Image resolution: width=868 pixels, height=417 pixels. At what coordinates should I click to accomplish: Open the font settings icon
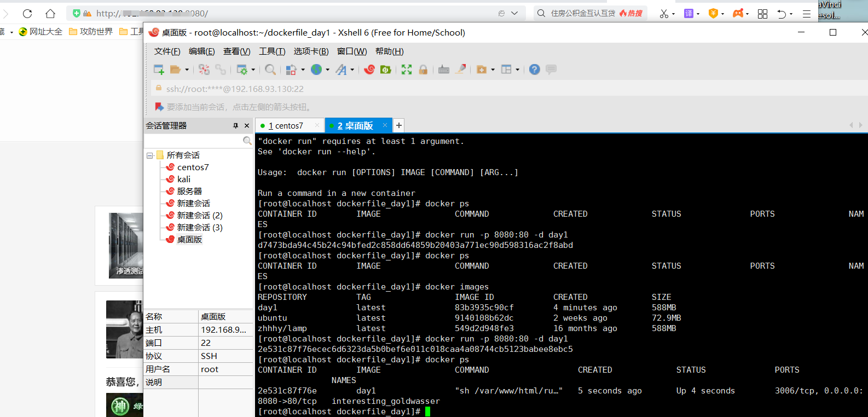pos(341,69)
